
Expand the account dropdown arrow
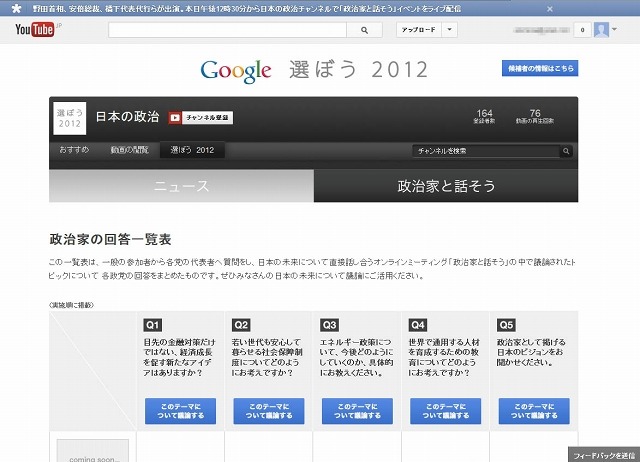tap(614, 29)
